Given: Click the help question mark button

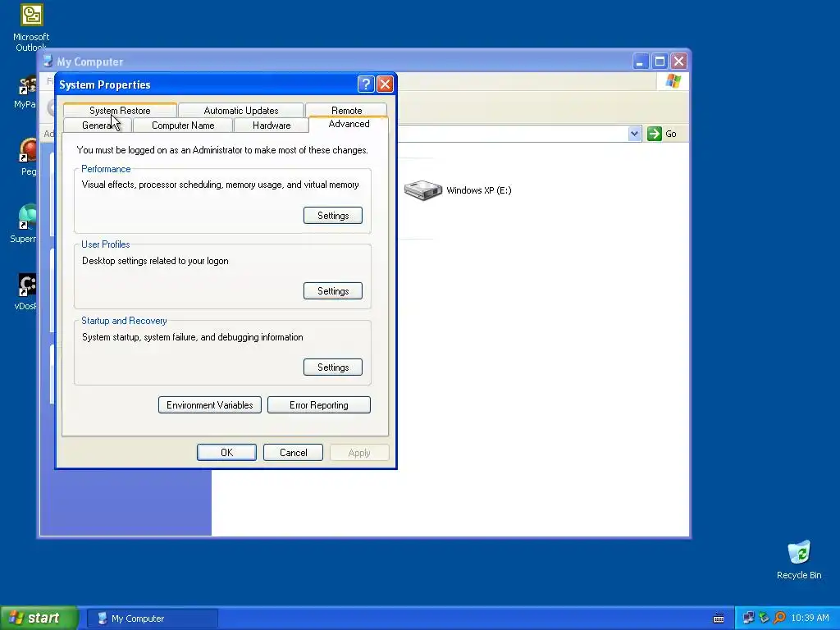Looking at the screenshot, I should (365, 84).
